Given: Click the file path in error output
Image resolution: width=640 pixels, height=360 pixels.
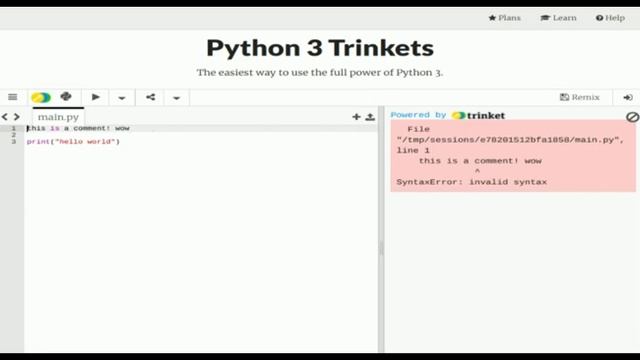Looking at the screenshot, I should (510, 140).
